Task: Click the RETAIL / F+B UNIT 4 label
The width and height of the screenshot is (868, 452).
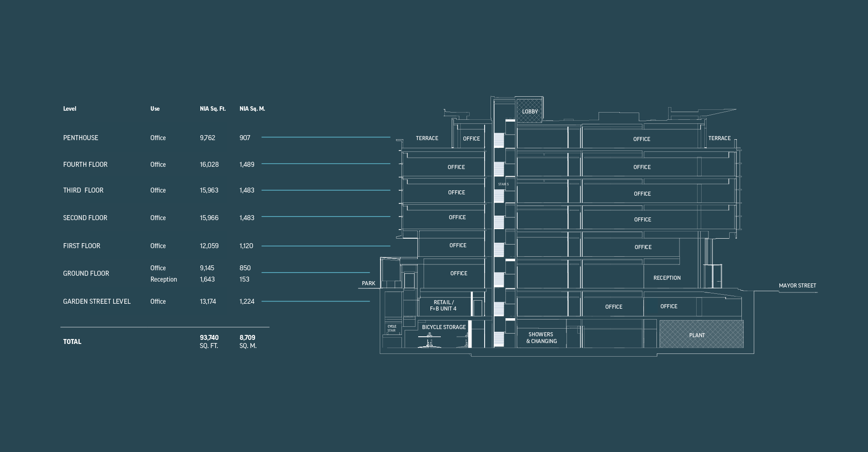Action: click(x=443, y=306)
